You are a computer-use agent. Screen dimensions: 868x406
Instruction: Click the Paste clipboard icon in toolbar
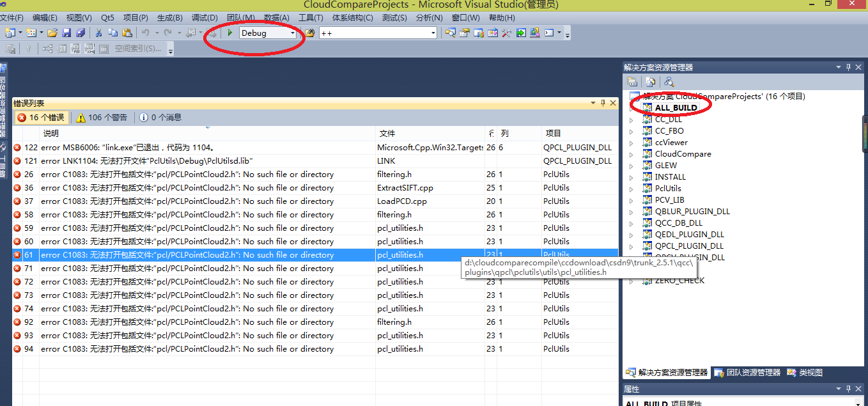[x=127, y=33]
